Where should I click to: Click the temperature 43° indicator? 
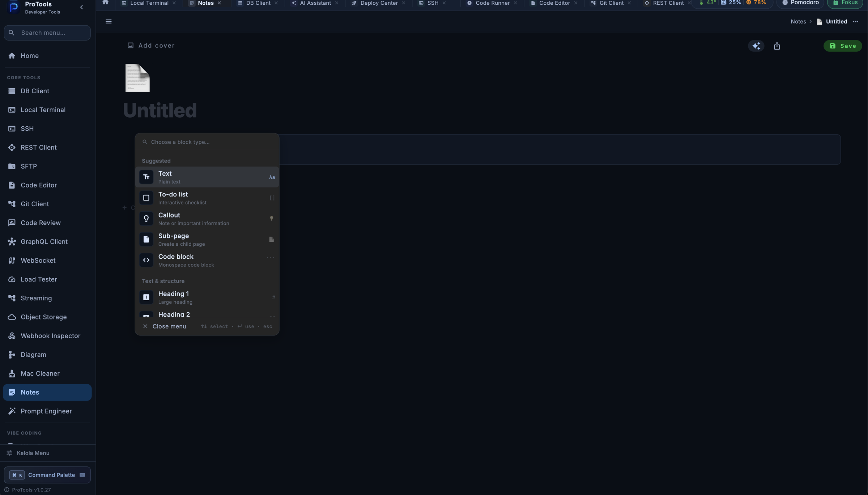pyautogui.click(x=707, y=3)
